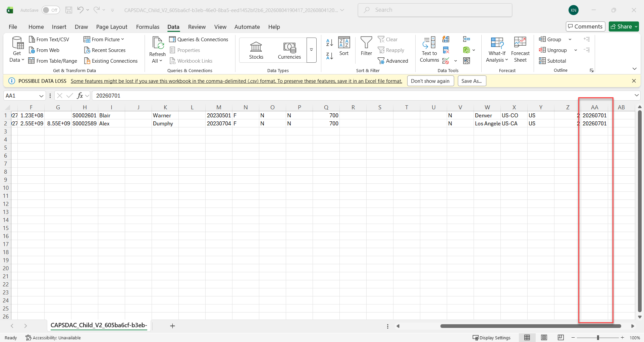Import data From Web
The height and width of the screenshot is (342, 644).
pyautogui.click(x=44, y=50)
